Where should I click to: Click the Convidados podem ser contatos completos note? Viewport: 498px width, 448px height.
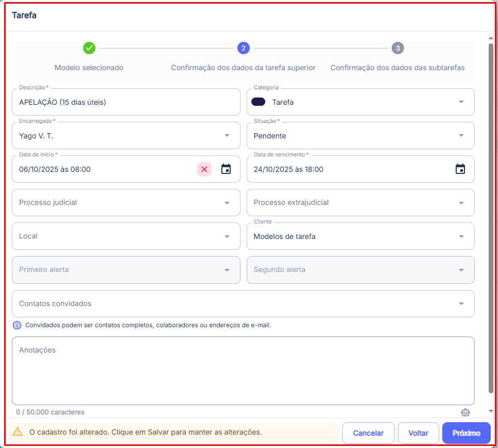point(148,325)
